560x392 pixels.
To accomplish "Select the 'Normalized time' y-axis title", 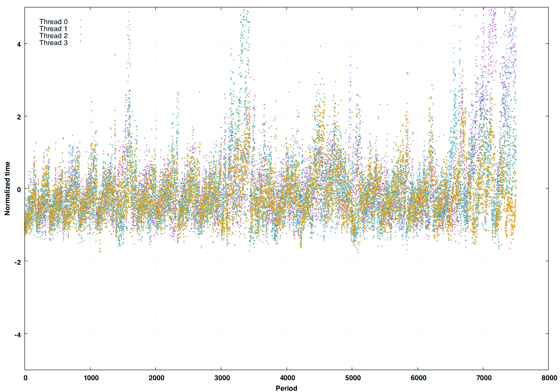I will click(7, 189).
